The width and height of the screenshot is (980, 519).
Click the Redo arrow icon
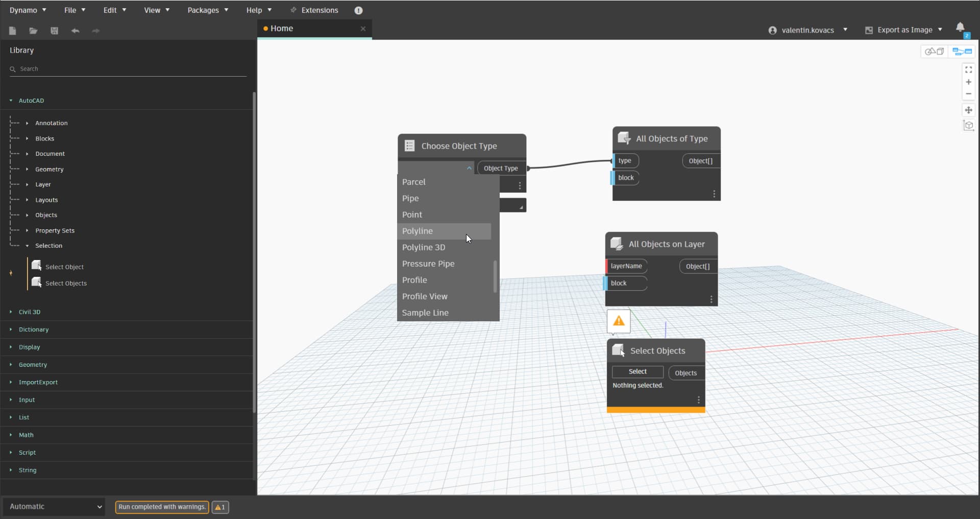click(x=95, y=31)
